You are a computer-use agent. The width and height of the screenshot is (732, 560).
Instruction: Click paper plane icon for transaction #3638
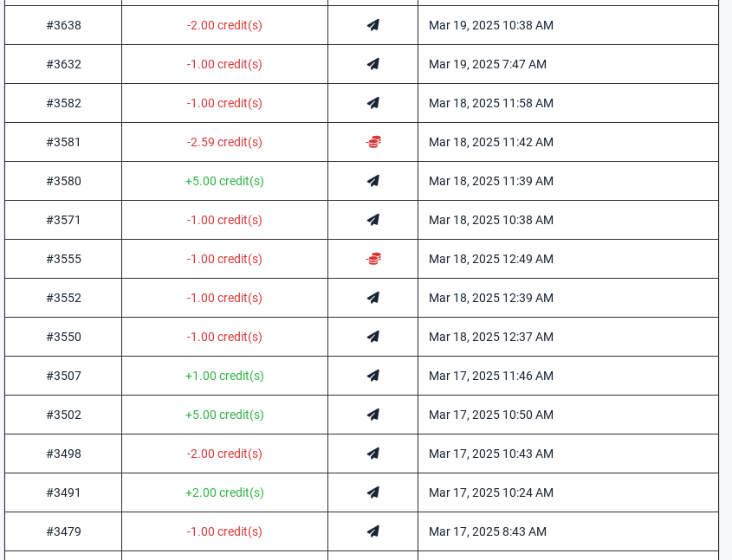coord(373,25)
